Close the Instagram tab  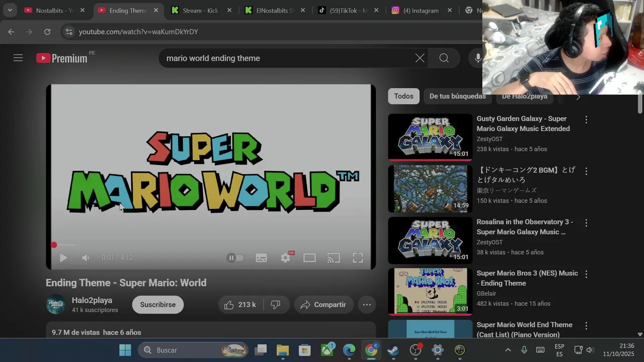coord(450,10)
